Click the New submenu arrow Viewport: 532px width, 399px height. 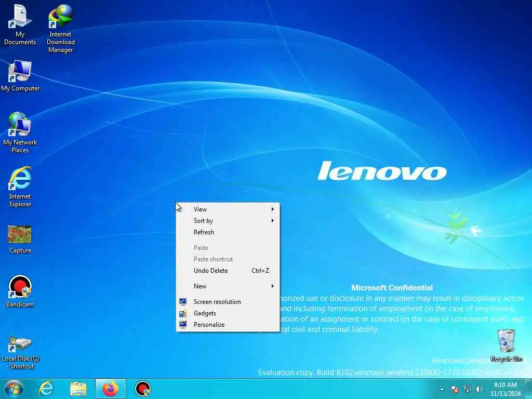coord(272,286)
